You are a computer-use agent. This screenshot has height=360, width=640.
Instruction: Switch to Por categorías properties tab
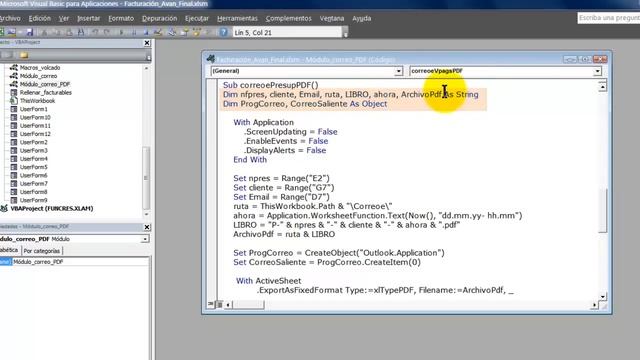42,251
